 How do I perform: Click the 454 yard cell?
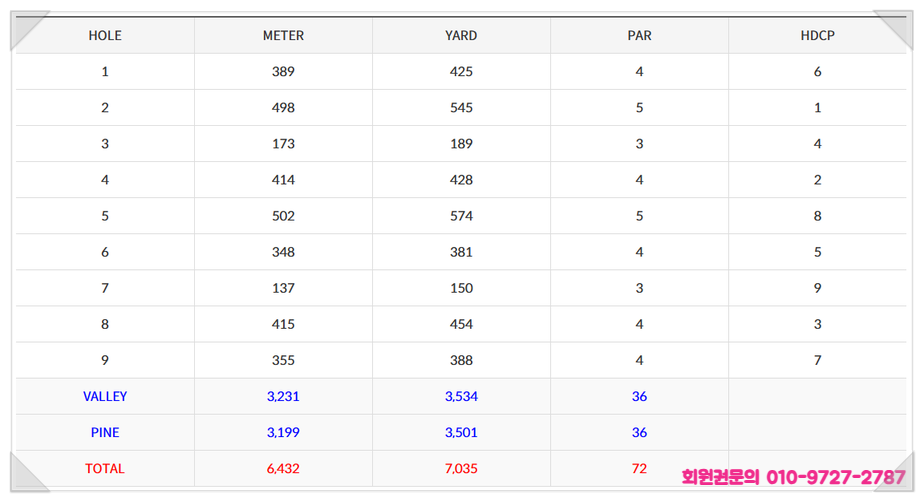coord(461,324)
